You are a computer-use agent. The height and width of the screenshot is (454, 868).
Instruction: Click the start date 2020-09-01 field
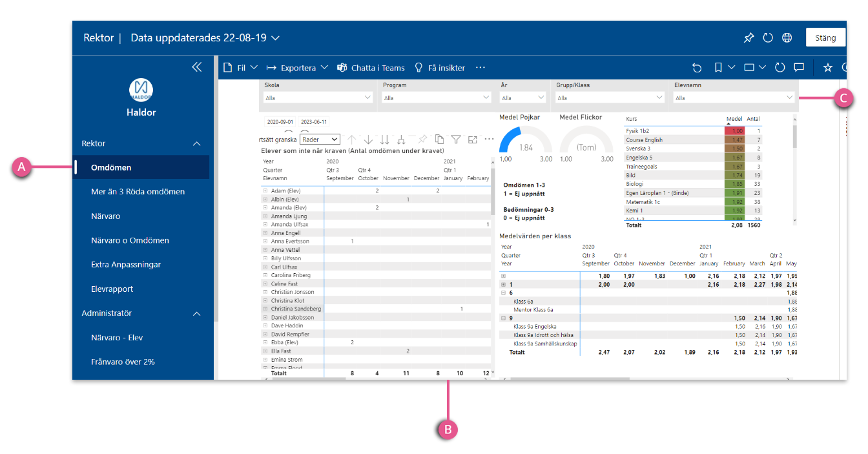point(280,121)
